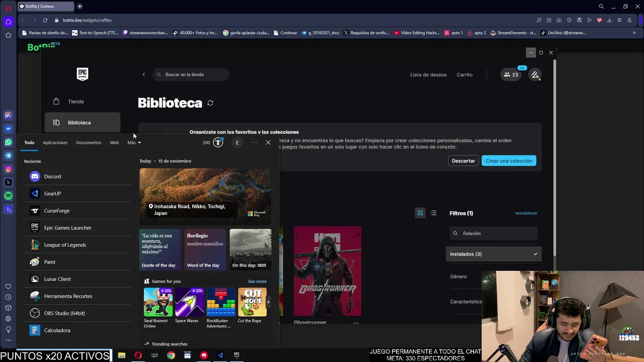Screen dimensions: 644x362
Task: Select the Documentos search tab
Action: pyautogui.click(x=89, y=143)
